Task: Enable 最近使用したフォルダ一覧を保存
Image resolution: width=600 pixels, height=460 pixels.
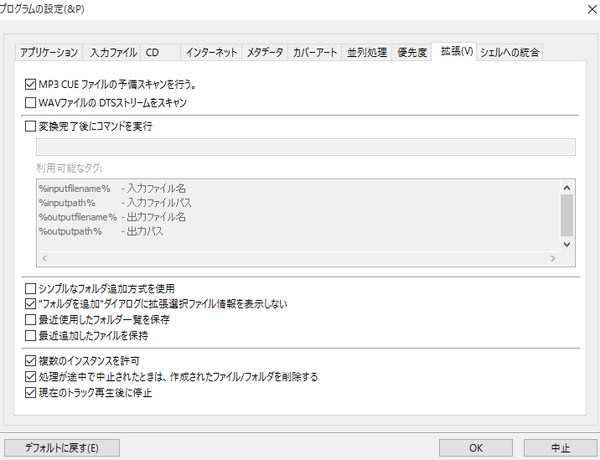Action: [30, 320]
